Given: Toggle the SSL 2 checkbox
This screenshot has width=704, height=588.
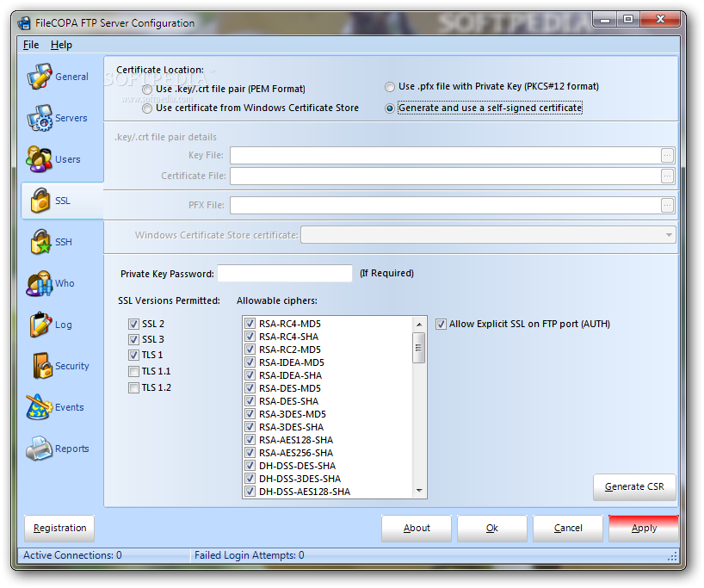Looking at the screenshot, I should coord(133,324).
